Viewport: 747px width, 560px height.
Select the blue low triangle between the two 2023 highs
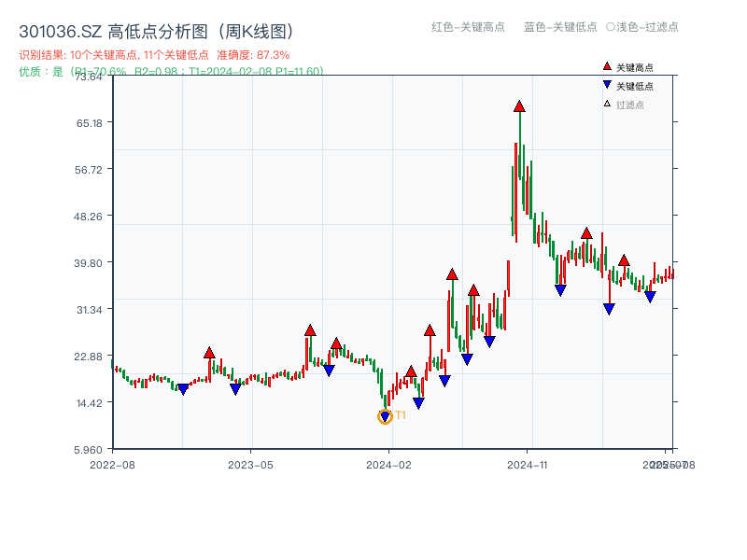click(329, 371)
